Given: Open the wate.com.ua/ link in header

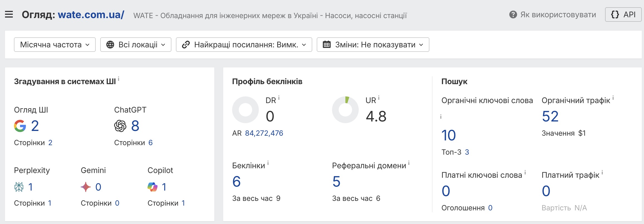Looking at the screenshot, I should [x=91, y=14].
